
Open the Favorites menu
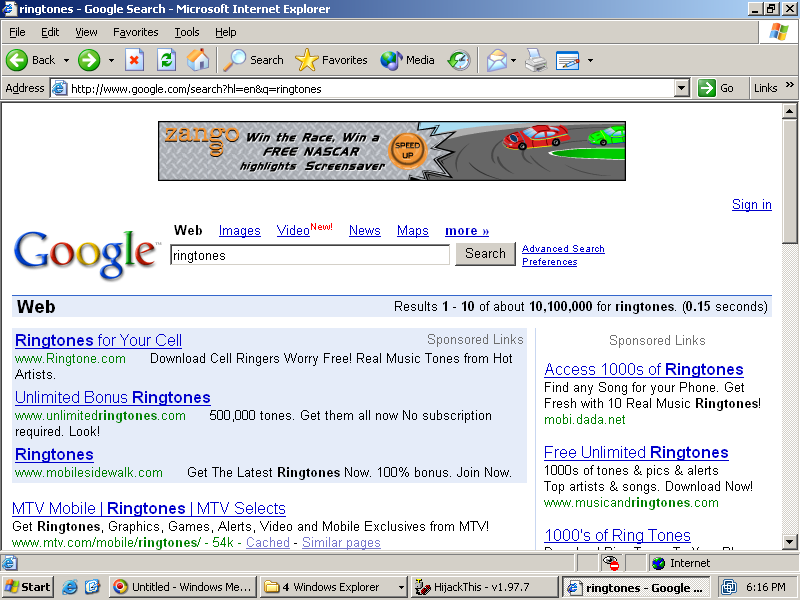[136, 32]
